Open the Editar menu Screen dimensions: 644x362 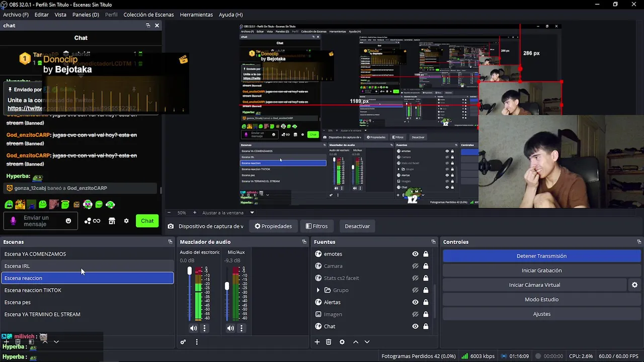coord(41,15)
